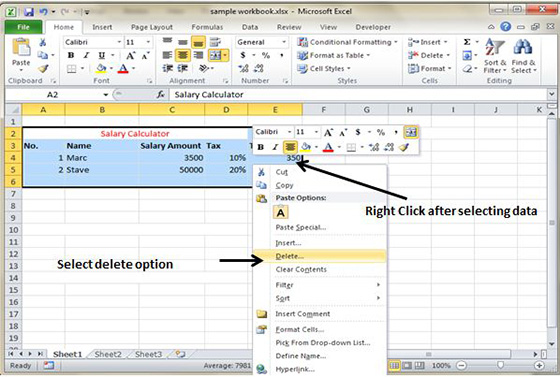Click Format button in Cells group
560x377 pixels.
[x=430, y=68]
